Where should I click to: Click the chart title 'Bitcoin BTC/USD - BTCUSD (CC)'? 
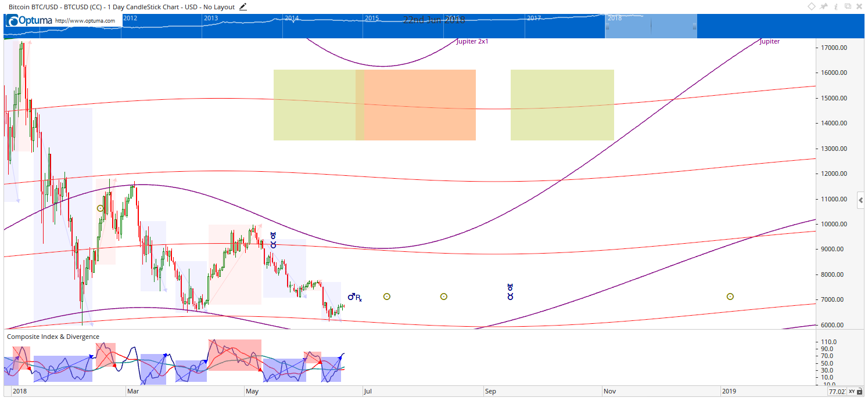tap(56, 7)
